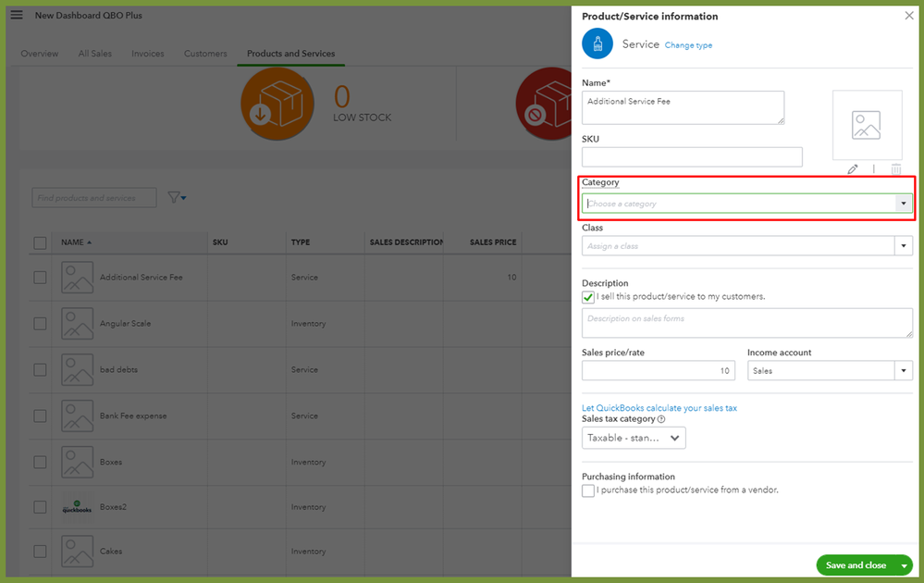Click the Bank Fee expense product name
Screen dimensions: 924x583
[133, 416]
